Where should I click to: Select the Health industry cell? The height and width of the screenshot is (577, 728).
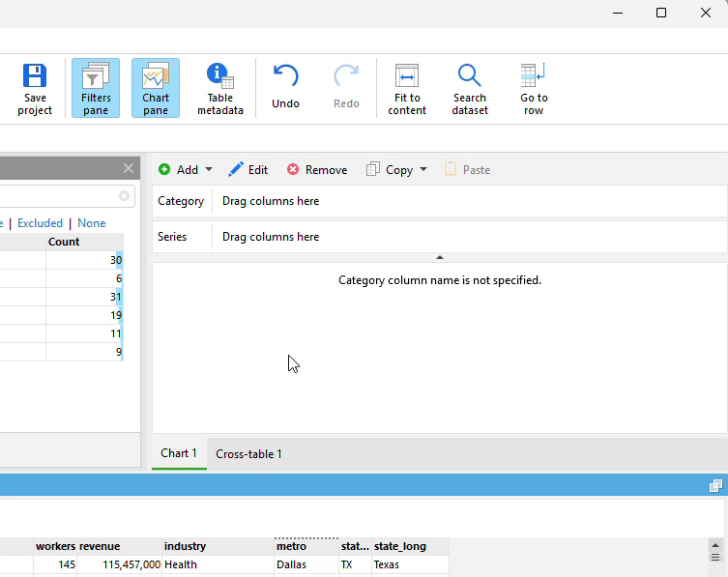click(x=218, y=564)
